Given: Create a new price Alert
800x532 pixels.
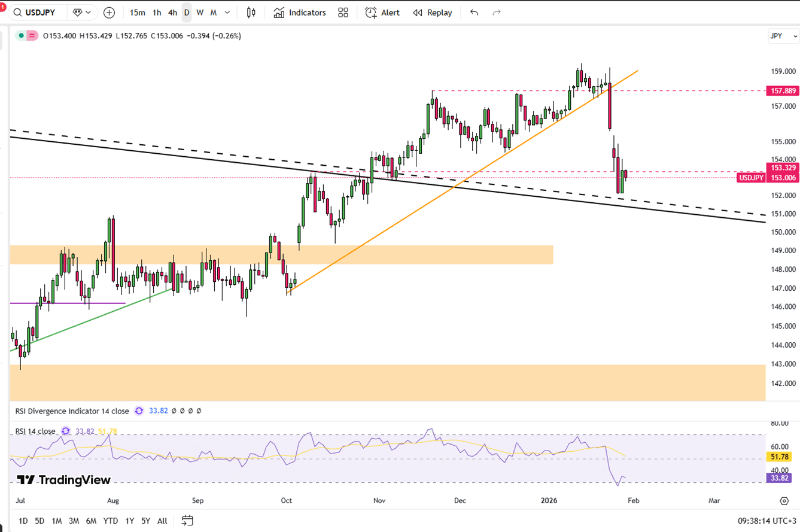Looking at the screenshot, I should pos(382,13).
